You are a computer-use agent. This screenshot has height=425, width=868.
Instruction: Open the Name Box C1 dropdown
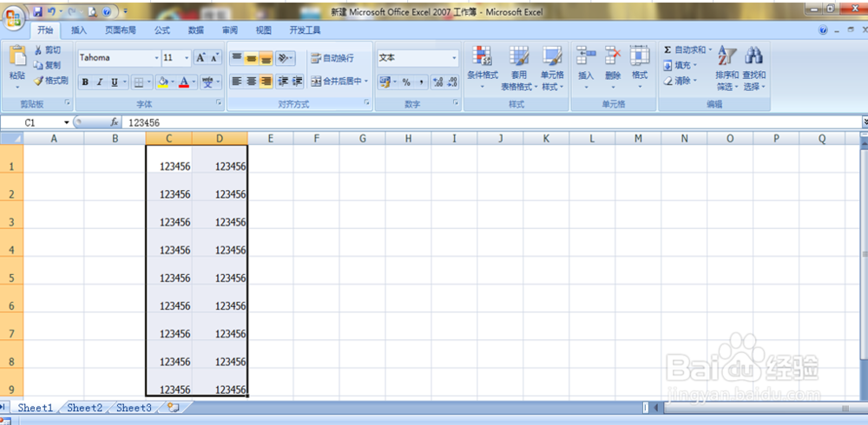coord(67,122)
